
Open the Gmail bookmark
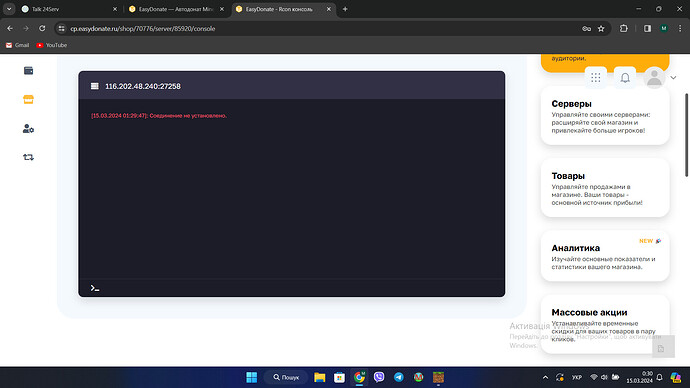tap(18, 45)
